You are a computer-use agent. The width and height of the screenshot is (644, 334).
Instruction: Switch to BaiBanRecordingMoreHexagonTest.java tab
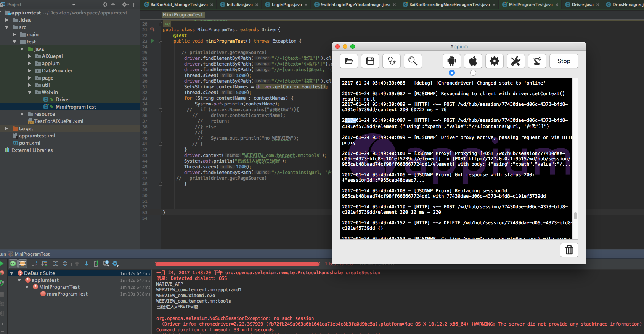(450, 5)
